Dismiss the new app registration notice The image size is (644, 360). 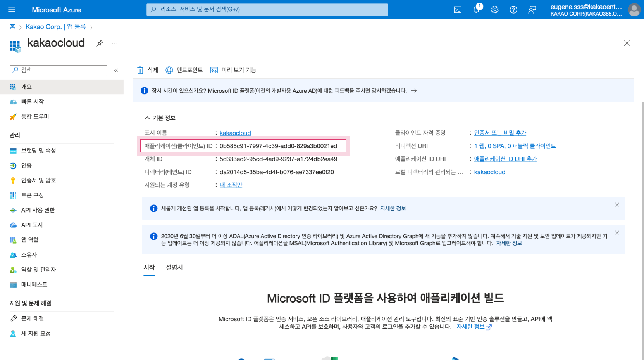[x=617, y=205]
